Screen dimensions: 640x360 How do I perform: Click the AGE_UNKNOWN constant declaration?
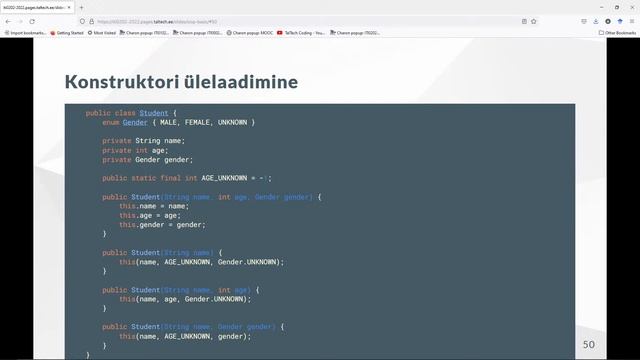click(187, 178)
